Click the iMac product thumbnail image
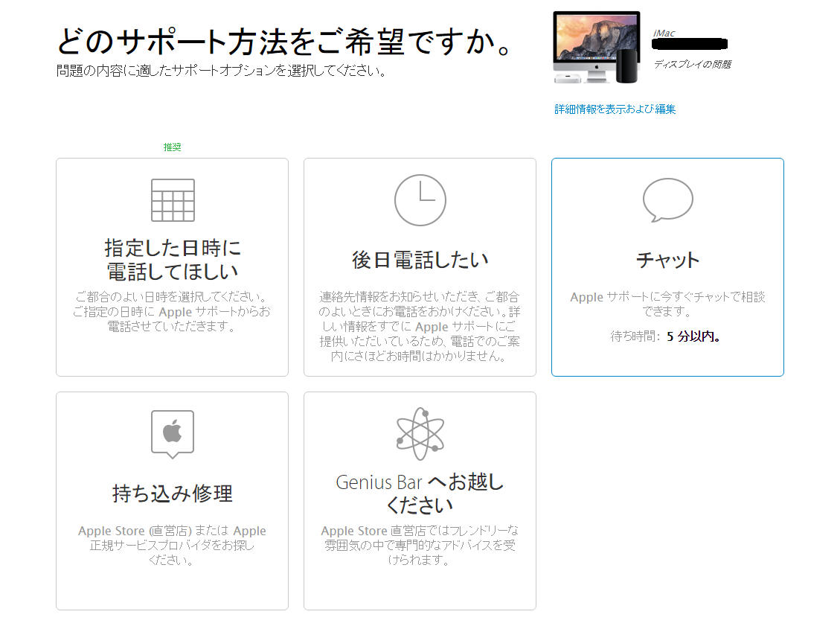Viewport: 840px width, 626px height. [x=597, y=48]
